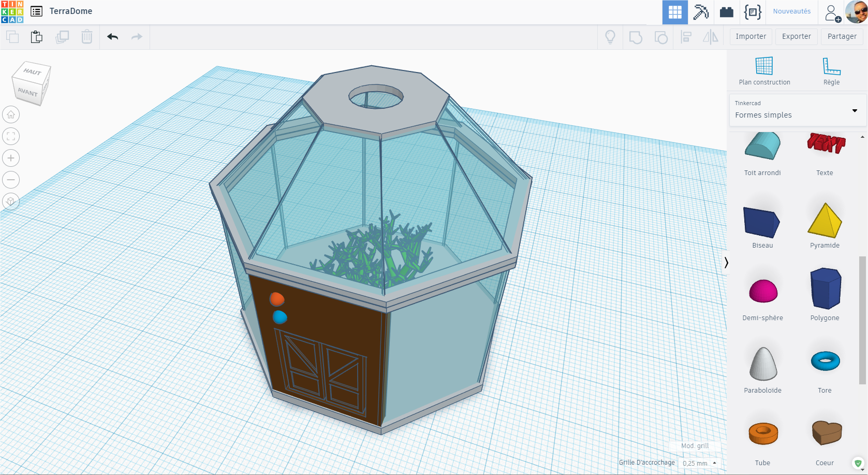
Task: Click the Home view icon
Action: (11, 114)
